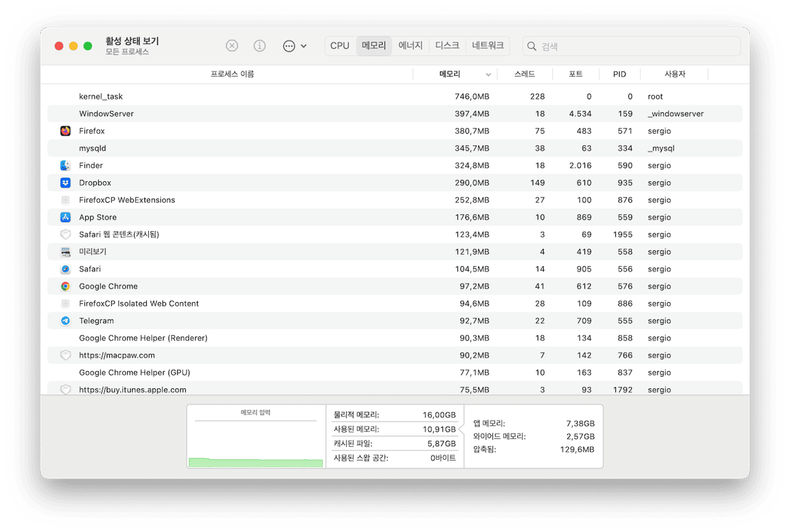Click the 물리적 메모리 16,00GB entry
Viewport: 790px width, 532px height.
click(x=394, y=414)
